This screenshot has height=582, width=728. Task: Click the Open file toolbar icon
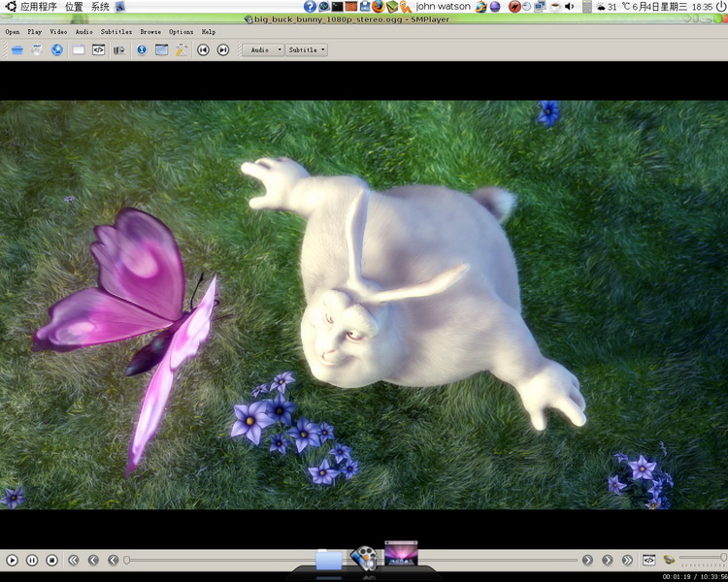(17, 49)
